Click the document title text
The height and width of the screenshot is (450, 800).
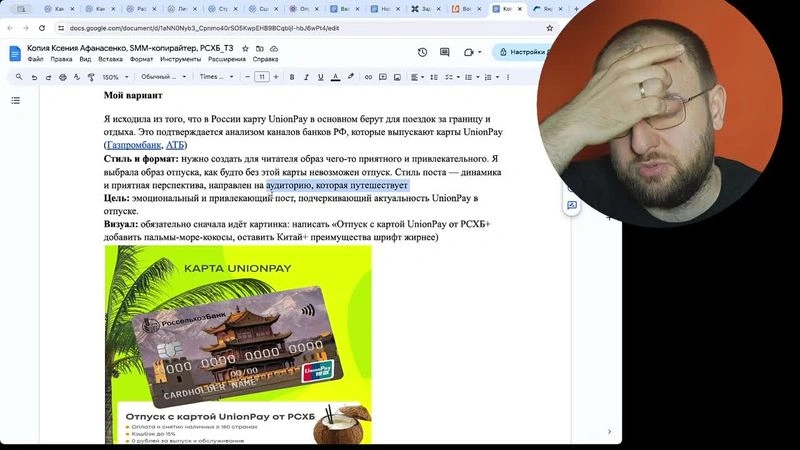pos(130,48)
